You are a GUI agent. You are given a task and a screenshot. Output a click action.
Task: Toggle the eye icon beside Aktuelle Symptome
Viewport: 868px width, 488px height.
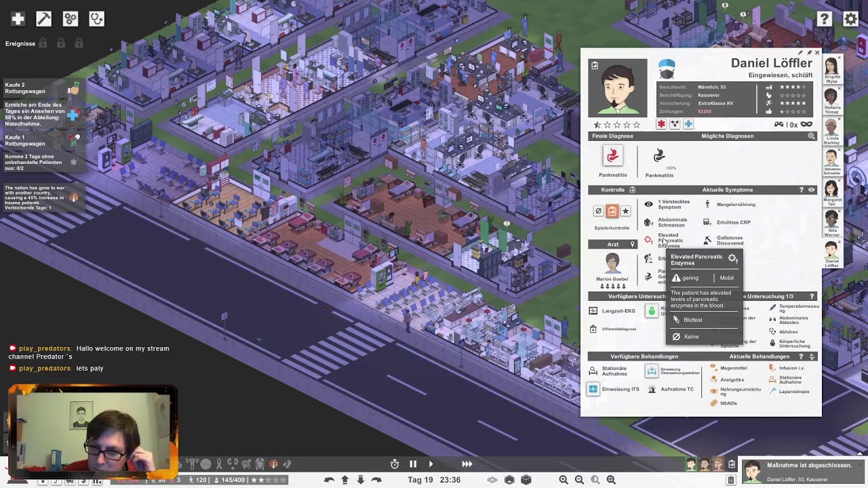pos(811,190)
